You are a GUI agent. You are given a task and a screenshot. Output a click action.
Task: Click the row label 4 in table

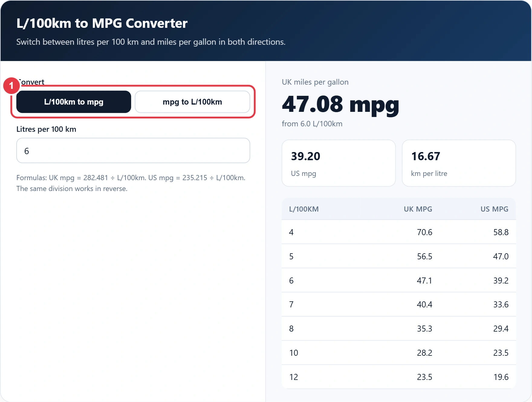pos(291,232)
